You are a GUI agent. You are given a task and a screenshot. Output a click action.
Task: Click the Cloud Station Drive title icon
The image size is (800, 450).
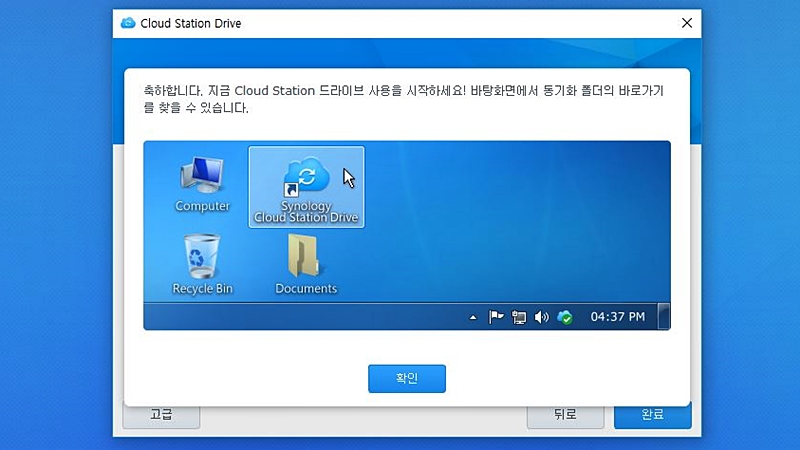click(x=128, y=23)
